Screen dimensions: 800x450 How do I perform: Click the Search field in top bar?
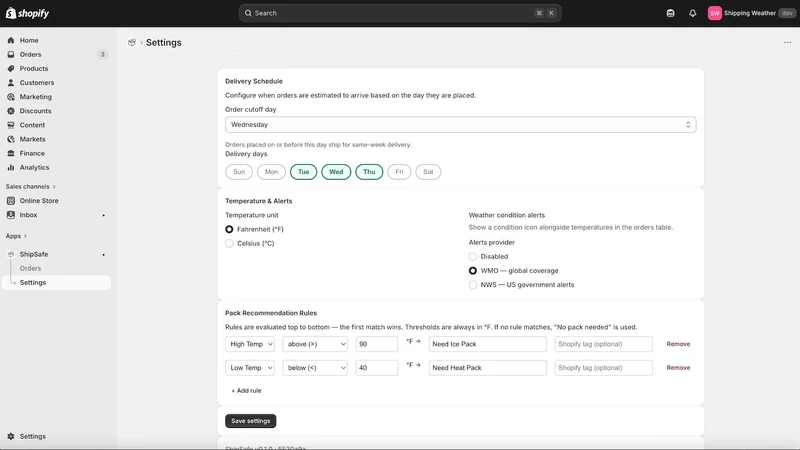(400, 13)
